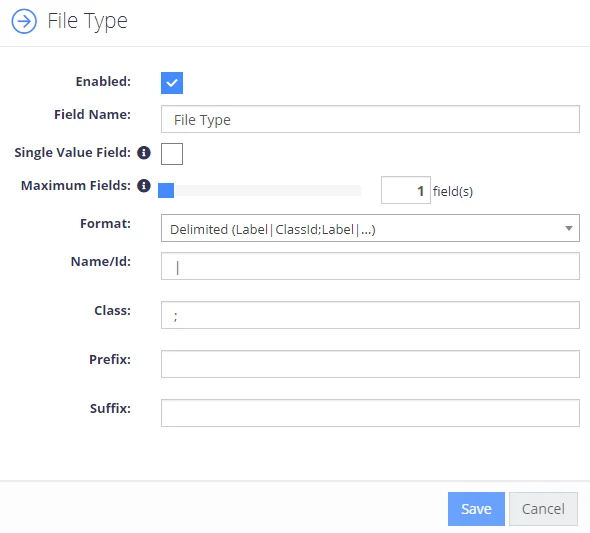The width and height of the screenshot is (590, 533).
Task: Click the 'field(s)' unit label
Action: [453, 191]
